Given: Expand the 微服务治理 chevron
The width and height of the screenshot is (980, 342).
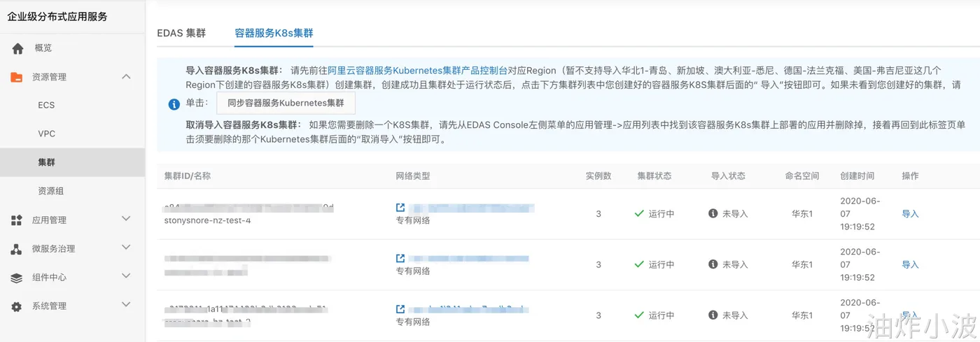Looking at the screenshot, I should (126, 248).
